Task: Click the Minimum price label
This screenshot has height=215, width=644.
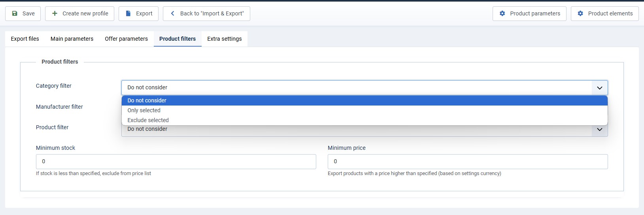Action: (x=347, y=148)
